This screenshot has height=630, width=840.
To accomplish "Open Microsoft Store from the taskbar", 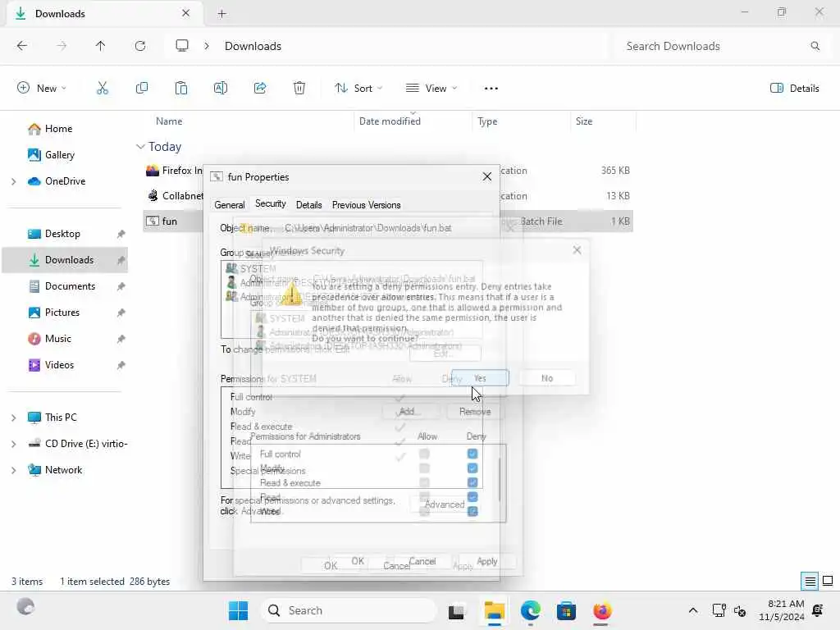I will 566,610.
